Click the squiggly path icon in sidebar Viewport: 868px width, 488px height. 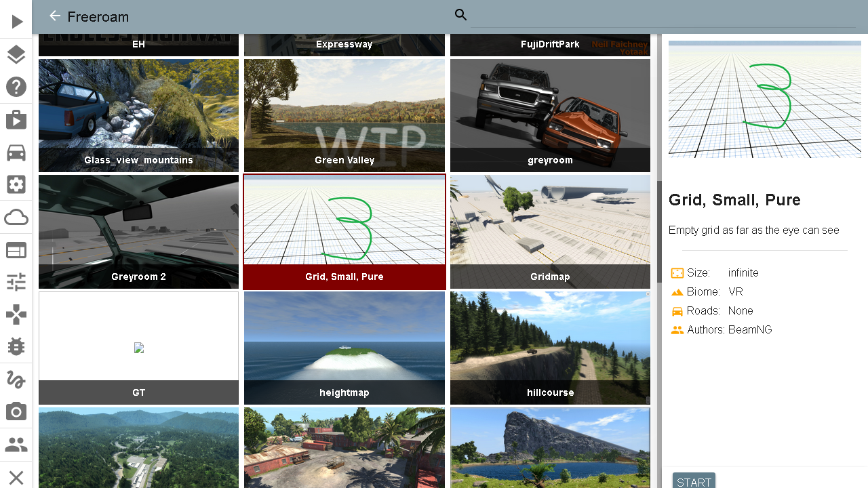[16, 380]
